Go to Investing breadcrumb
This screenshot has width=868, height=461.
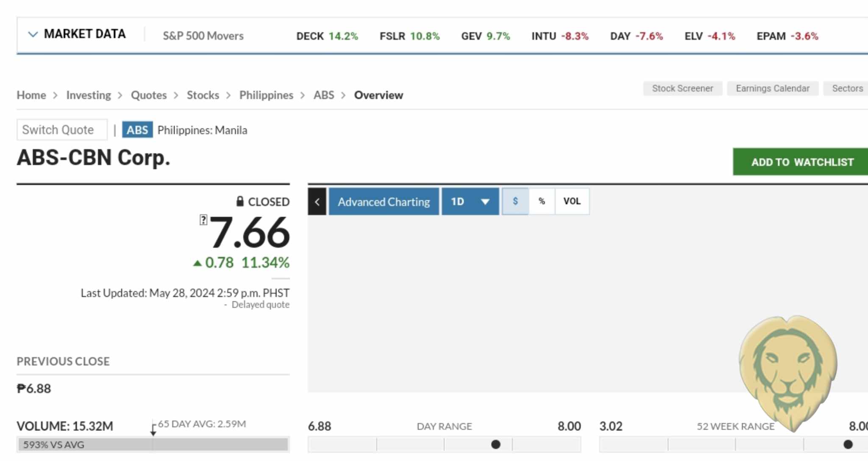[89, 95]
